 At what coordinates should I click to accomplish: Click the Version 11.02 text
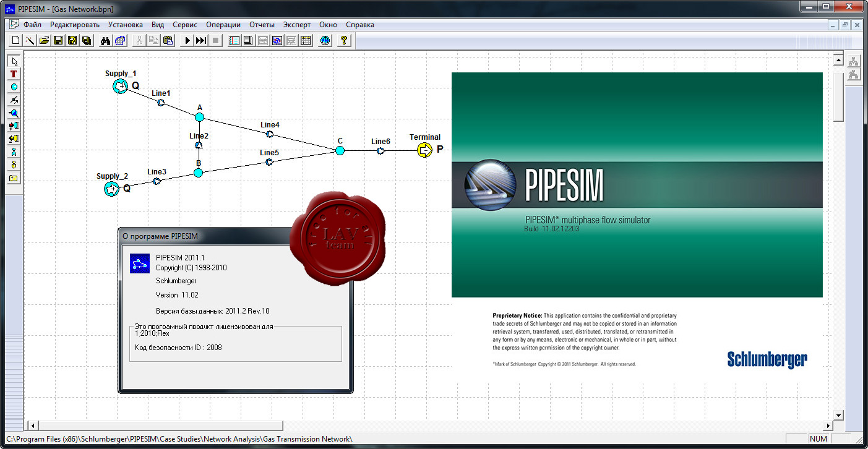pyautogui.click(x=177, y=295)
